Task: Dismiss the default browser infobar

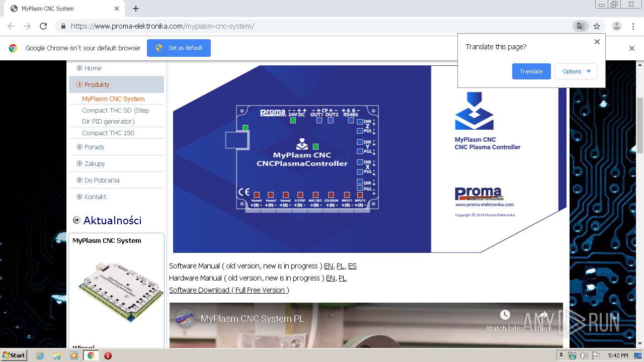Action: [x=632, y=48]
